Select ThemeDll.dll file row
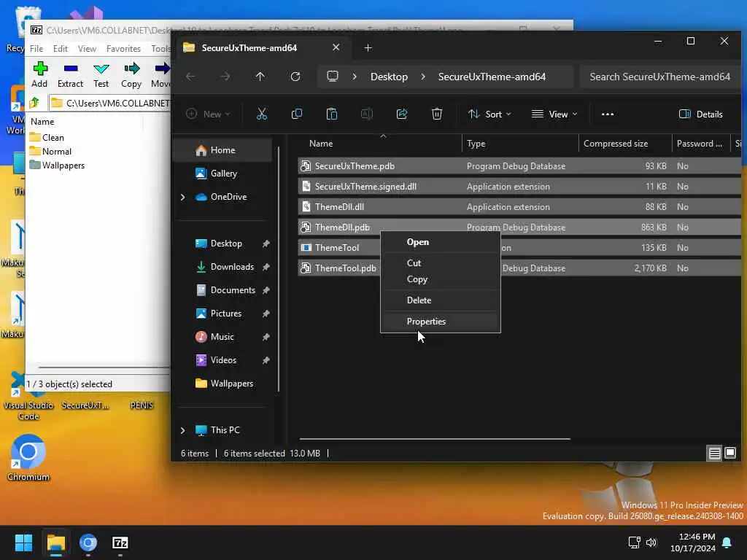The image size is (747, 560). pyautogui.click(x=519, y=207)
